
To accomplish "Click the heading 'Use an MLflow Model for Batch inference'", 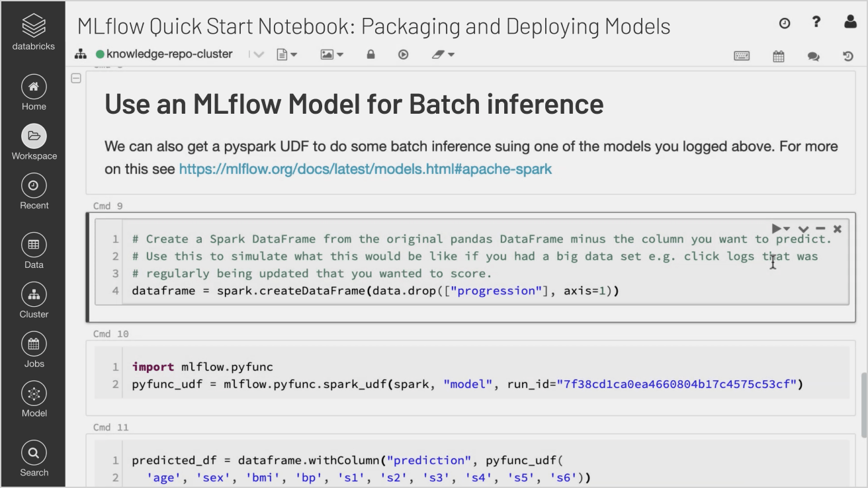I will [x=354, y=104].
